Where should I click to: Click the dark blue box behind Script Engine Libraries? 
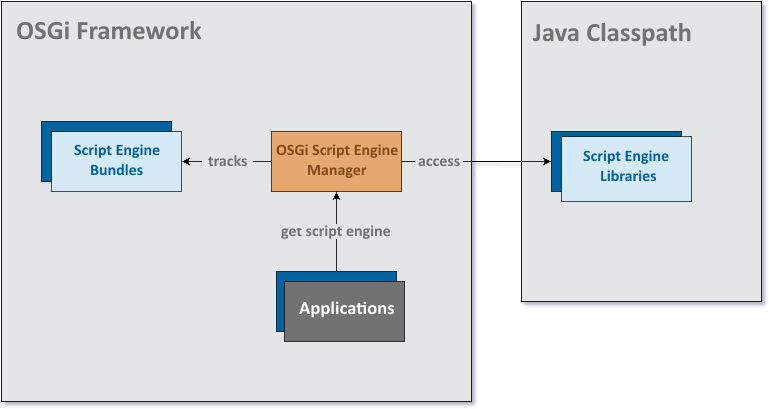pyautogui.click(x=555, y=160)
